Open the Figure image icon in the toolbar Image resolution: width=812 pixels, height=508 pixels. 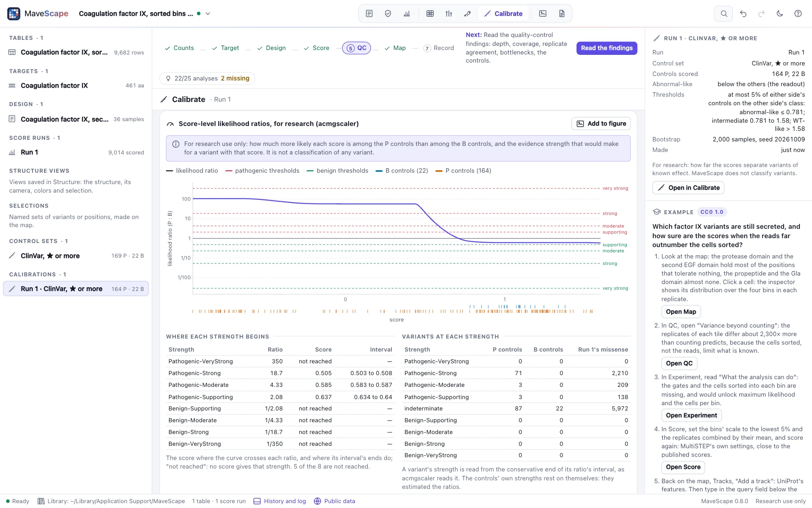[543, 13]
